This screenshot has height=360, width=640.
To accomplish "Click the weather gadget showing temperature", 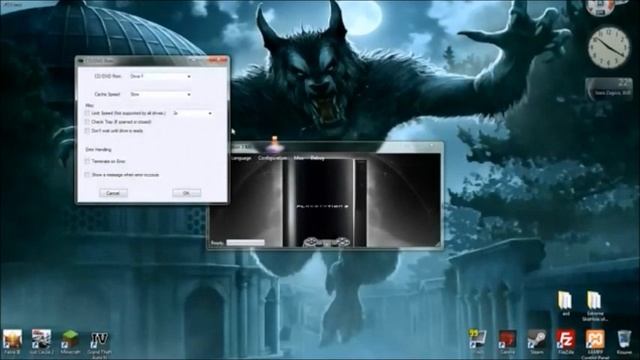I will click(608, 89).
